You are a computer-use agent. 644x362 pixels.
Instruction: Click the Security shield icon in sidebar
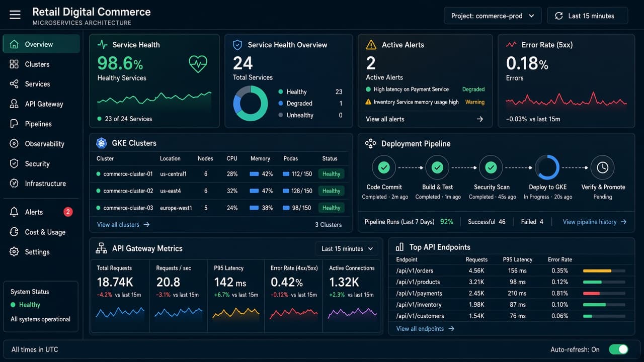point(14,163)
